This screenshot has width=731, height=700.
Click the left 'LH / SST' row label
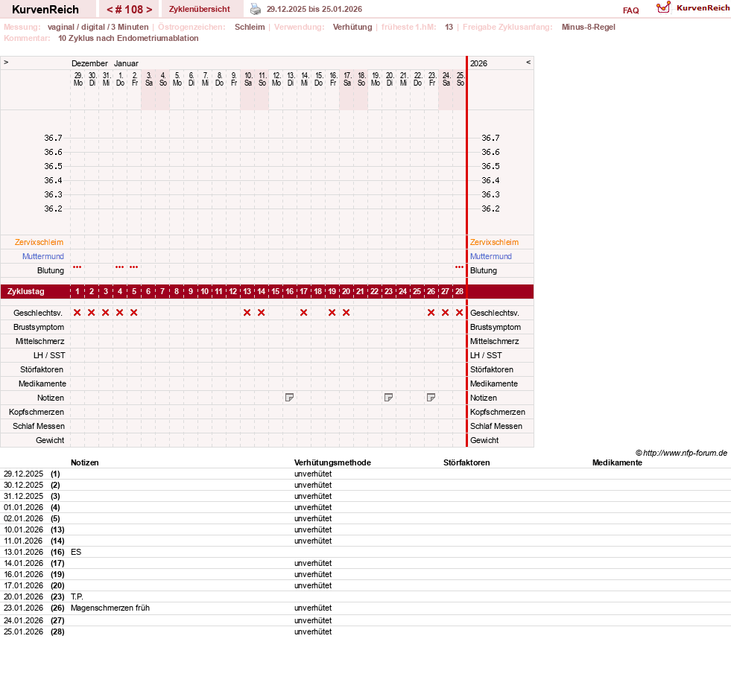coord(49,355)
